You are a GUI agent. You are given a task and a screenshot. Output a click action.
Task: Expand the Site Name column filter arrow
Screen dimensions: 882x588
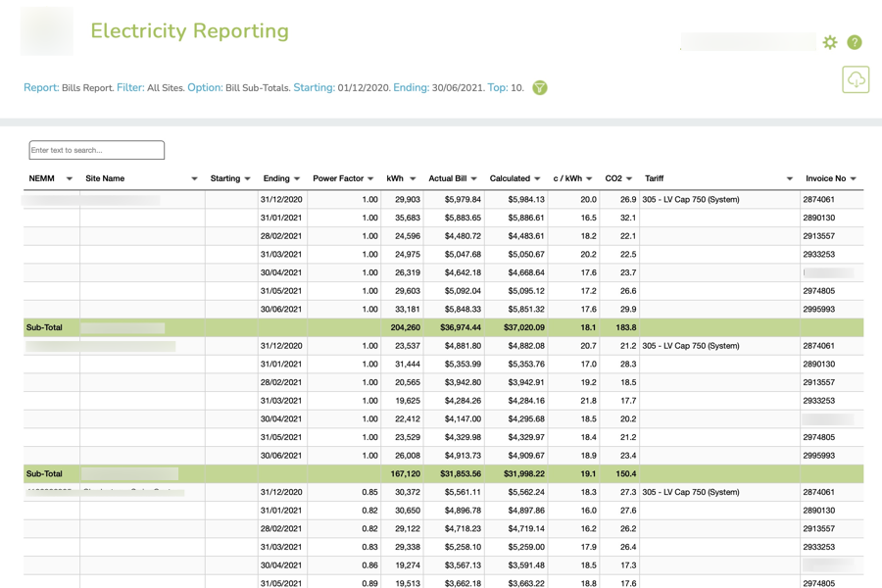click(x=194, y=179)
